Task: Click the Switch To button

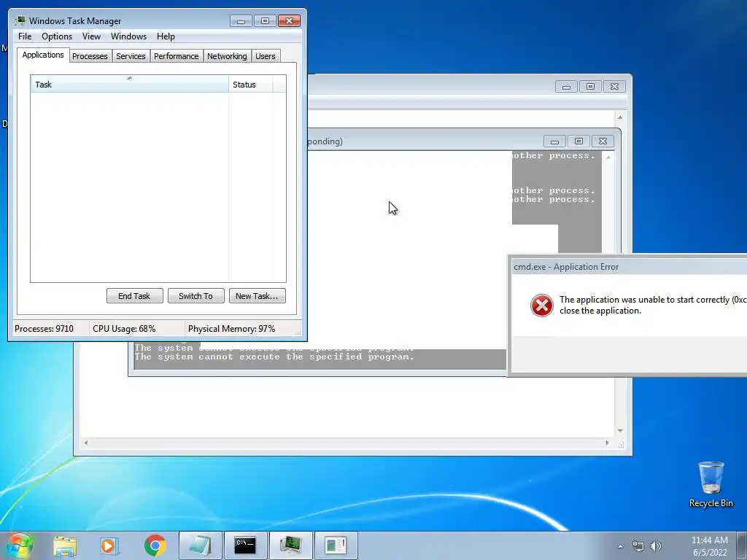Action: coord(196,296)
